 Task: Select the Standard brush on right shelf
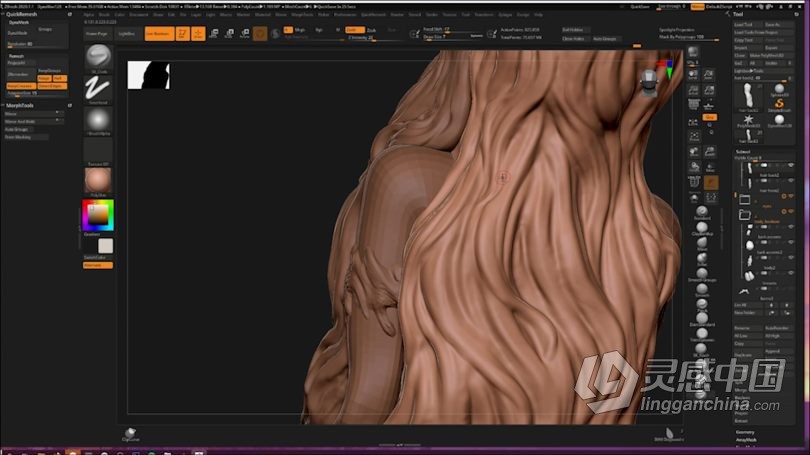tap(702, 212)
